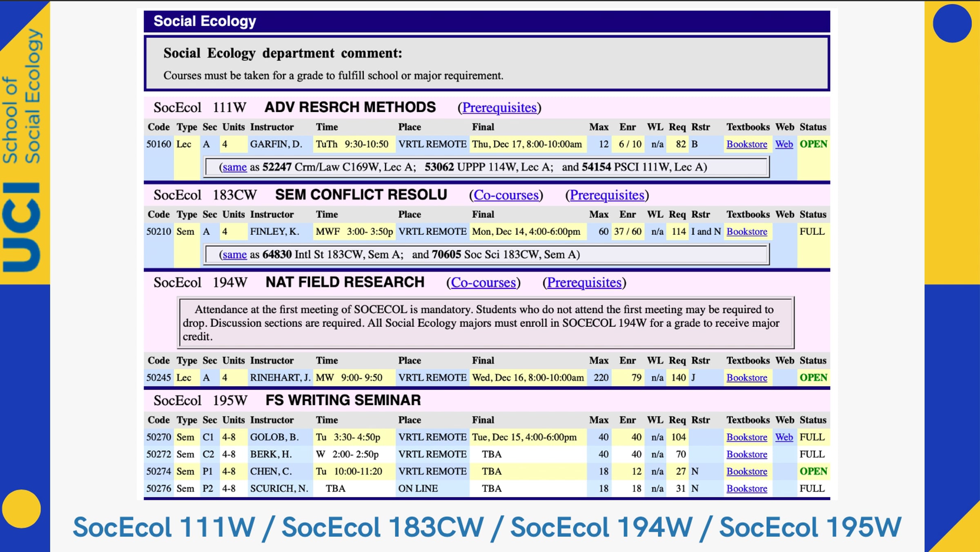Viewport: 980px width, 552px height.
Task: Open Prerequisites link for SocEcol 194W
Action: [x=584, y=283]
